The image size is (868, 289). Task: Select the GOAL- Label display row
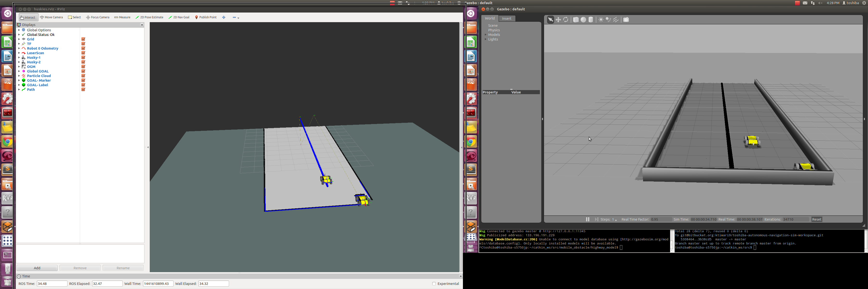click(37, 85)
